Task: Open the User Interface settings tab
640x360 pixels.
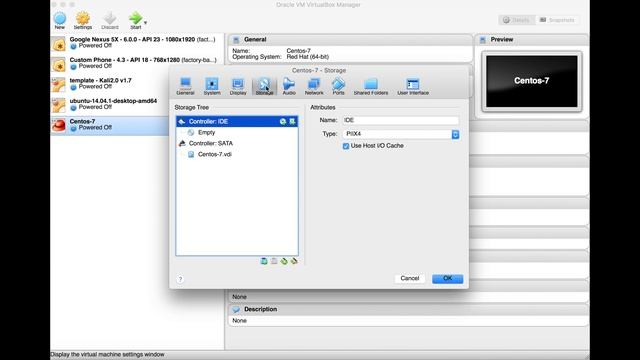Action: [413, 86]
